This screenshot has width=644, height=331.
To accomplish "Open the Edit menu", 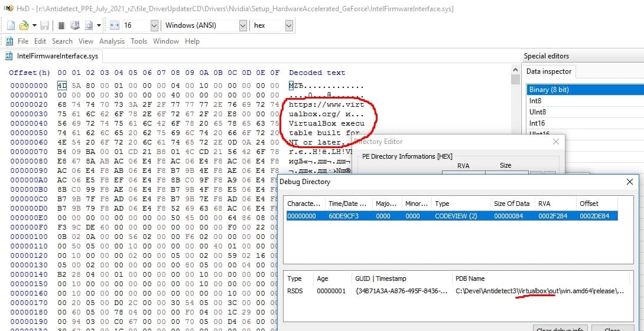I will coord(40,41).
